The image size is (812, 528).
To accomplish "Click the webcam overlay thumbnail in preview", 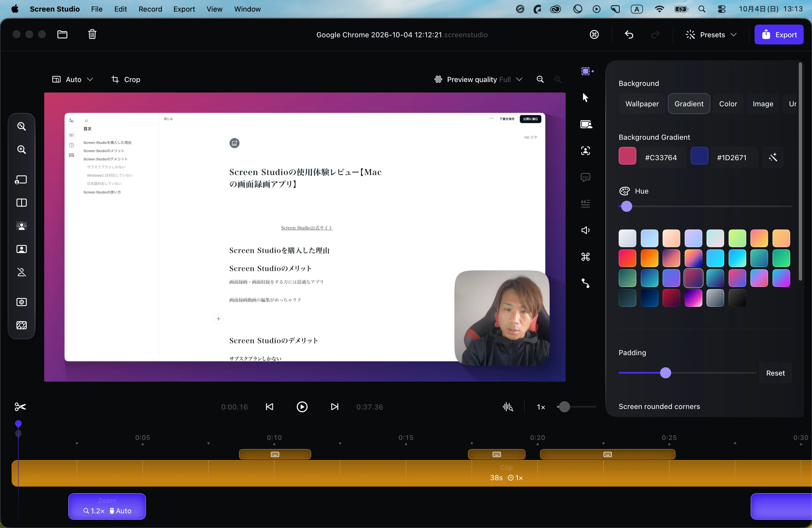I will point(502,318).
